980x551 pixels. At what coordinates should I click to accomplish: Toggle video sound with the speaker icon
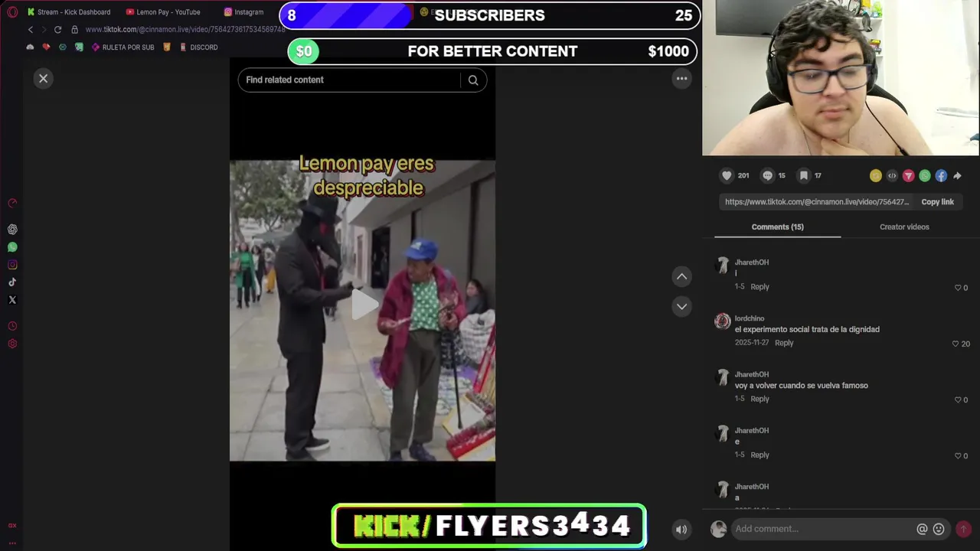681,529
